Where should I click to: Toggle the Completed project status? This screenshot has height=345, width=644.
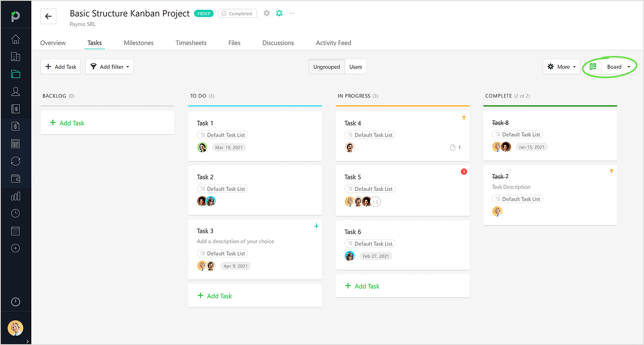click(237, 13)
